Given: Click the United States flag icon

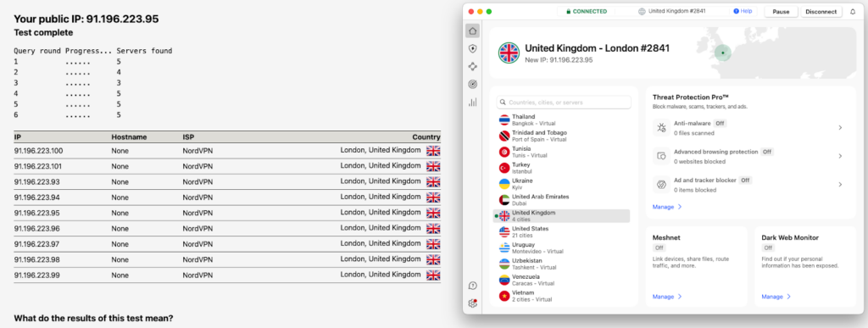Looking at the screenshot, I should coord(504,231).
